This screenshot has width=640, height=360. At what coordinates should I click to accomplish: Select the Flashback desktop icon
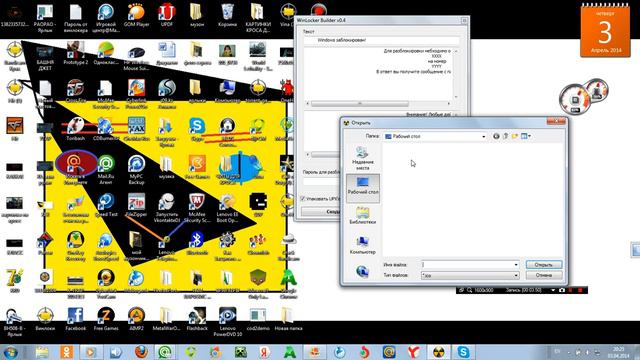[x=197, y=319]
